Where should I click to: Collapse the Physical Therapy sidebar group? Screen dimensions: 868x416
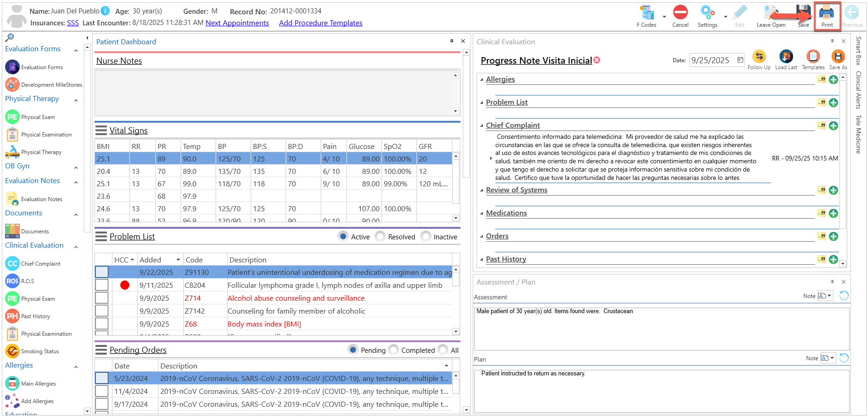[x=76, y=100]
